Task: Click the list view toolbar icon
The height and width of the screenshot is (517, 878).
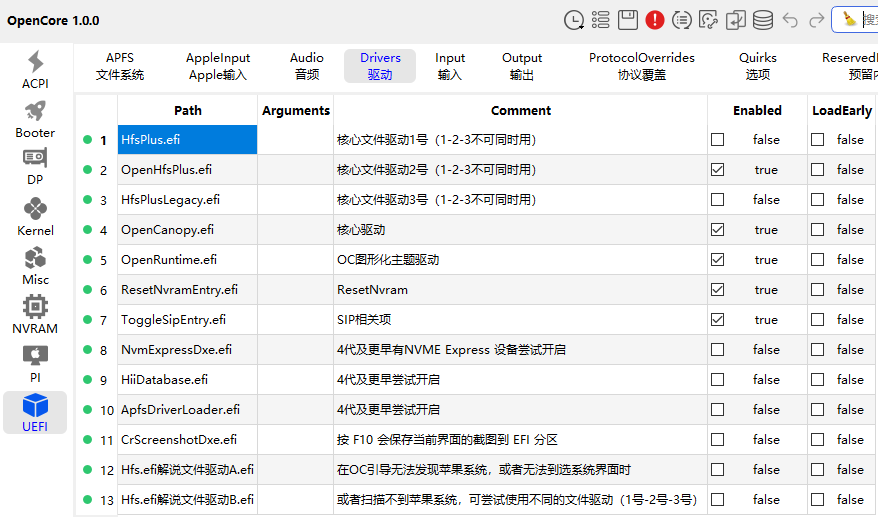Action: [x=600, y=20]
